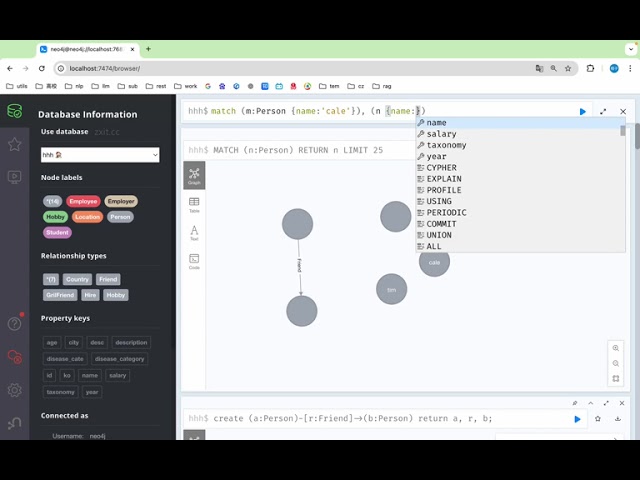Open the Use database dropdown

100,155
